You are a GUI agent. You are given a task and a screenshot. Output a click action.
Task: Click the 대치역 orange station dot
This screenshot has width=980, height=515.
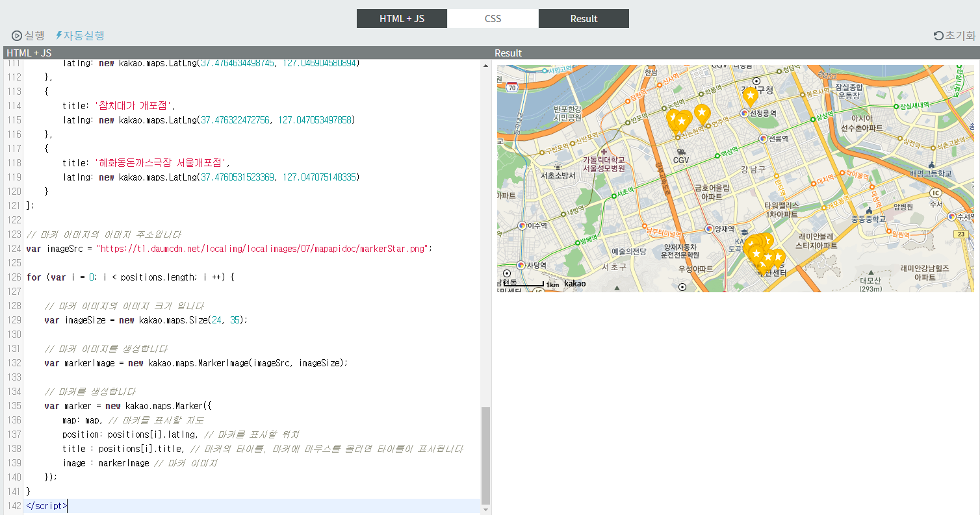pyautogui.click(x=814, y=184)
